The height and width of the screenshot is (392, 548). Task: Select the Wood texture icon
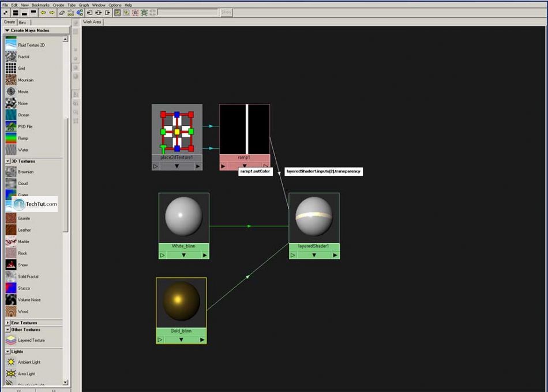11,311
